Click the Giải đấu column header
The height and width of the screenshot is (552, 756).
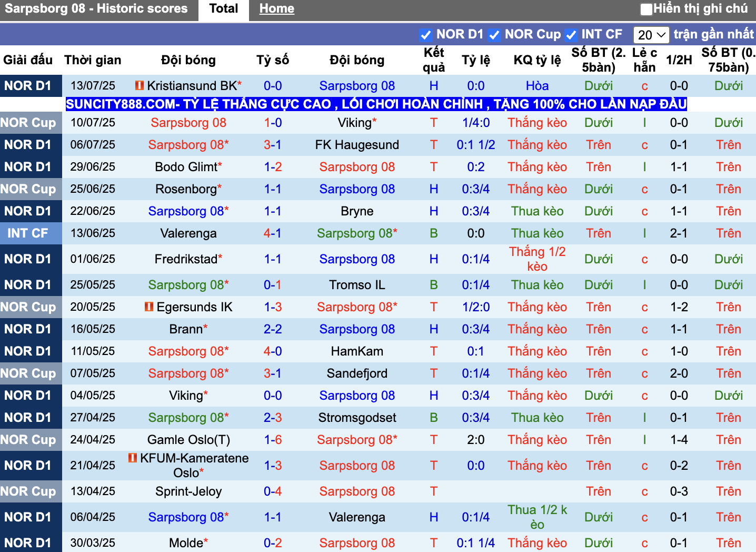tap(28, 60)
